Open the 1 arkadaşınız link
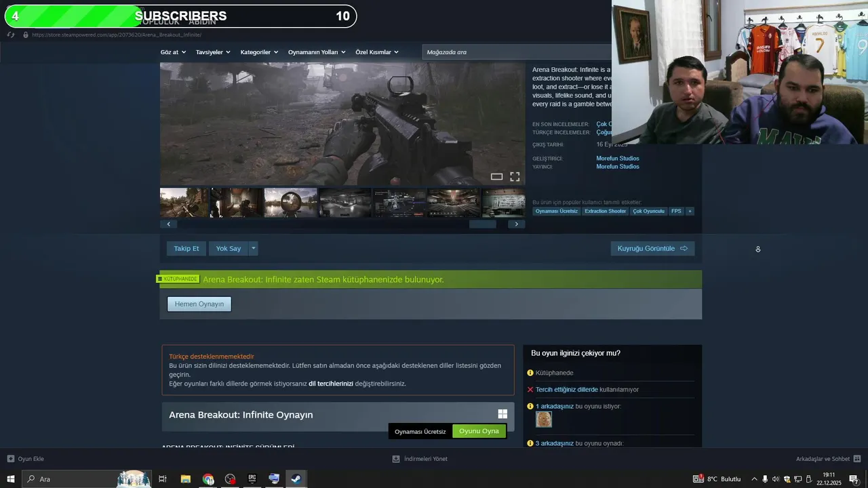 pyautogui.click(x=555, y=407)
